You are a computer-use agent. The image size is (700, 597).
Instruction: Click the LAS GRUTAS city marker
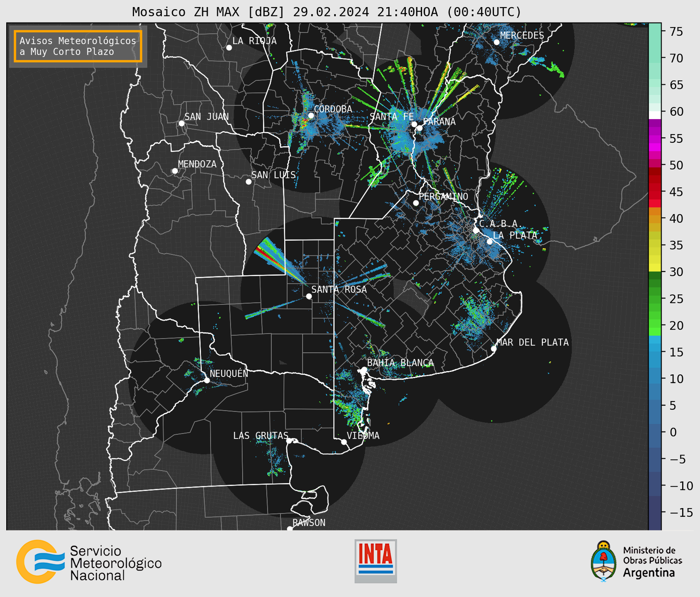pyautogui.click(x=289, y=441)
